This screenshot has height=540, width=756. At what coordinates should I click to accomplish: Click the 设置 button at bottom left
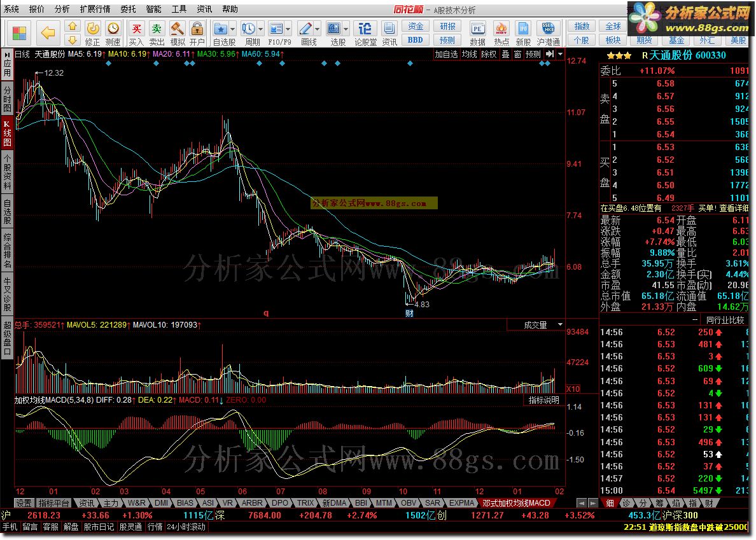(x=24, y=503)
